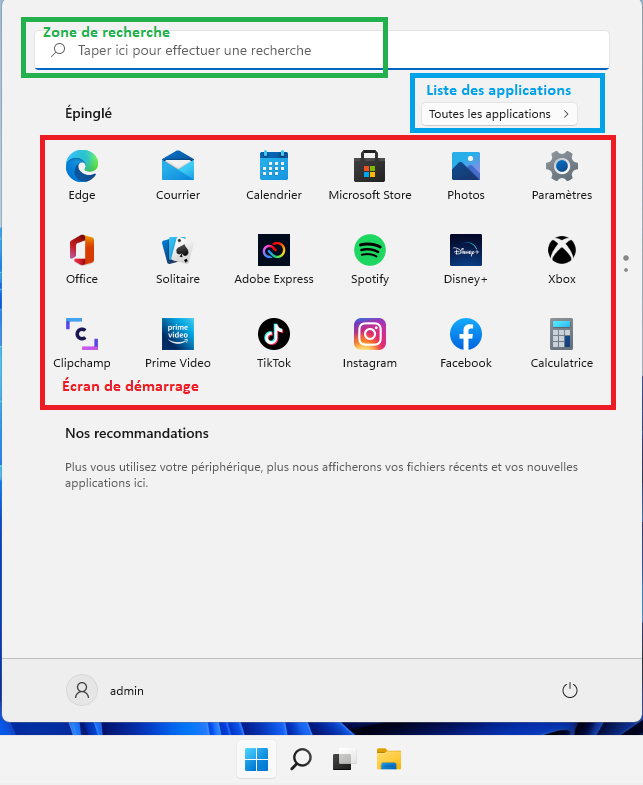The height and width of the screenshot is (785, 643).
Task: Launch the Office app
Action: 82,250
